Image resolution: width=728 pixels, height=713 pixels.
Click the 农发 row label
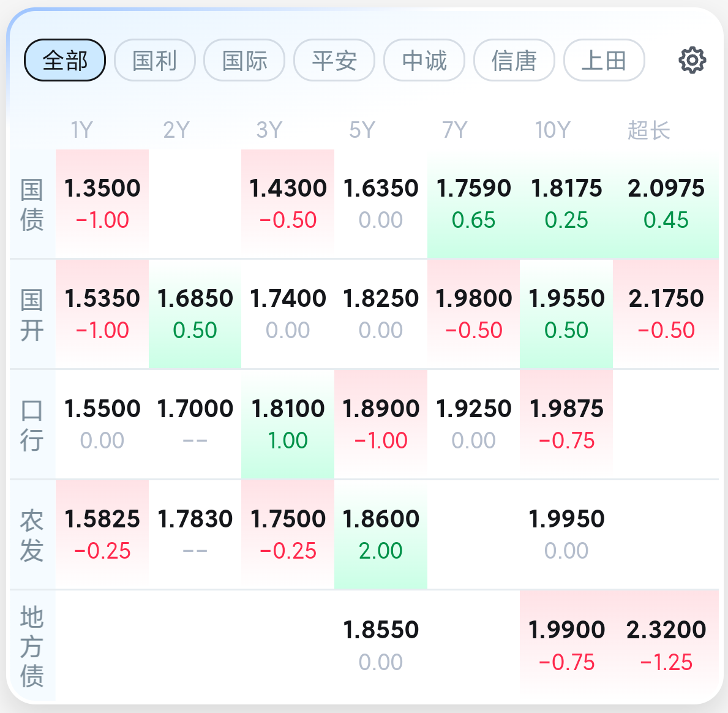tap(32, 535)
